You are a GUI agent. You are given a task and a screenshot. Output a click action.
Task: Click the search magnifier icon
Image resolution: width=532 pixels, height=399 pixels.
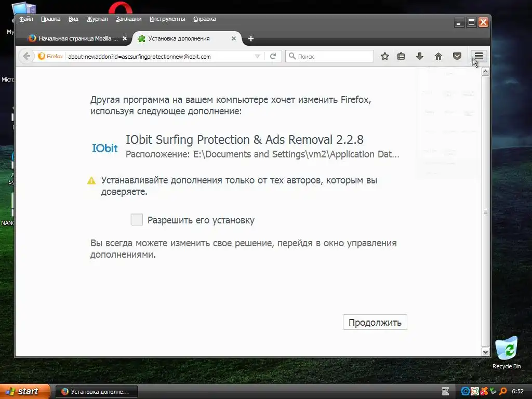click(x=292, y=56)
